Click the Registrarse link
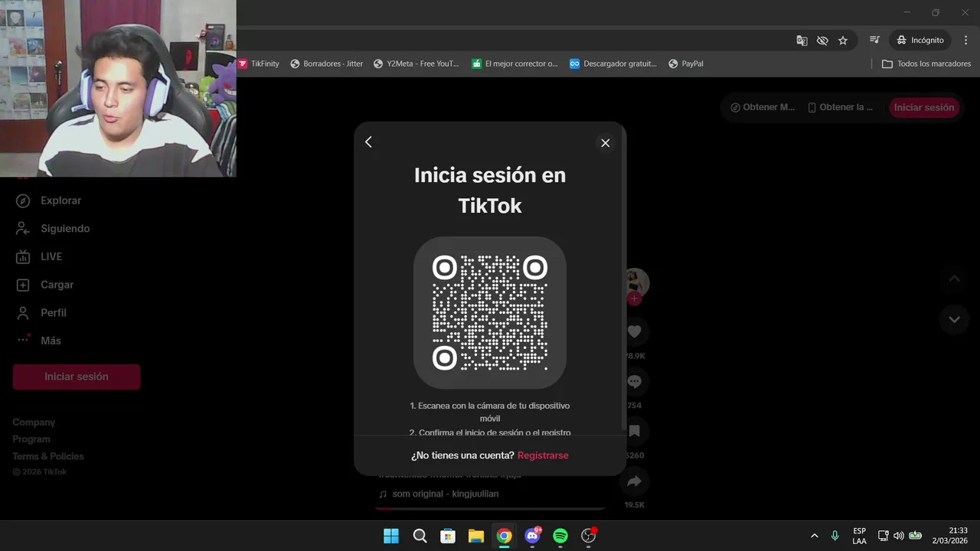Image resolution: width=980 pixels, height=551 pixels. pos(543,455)
